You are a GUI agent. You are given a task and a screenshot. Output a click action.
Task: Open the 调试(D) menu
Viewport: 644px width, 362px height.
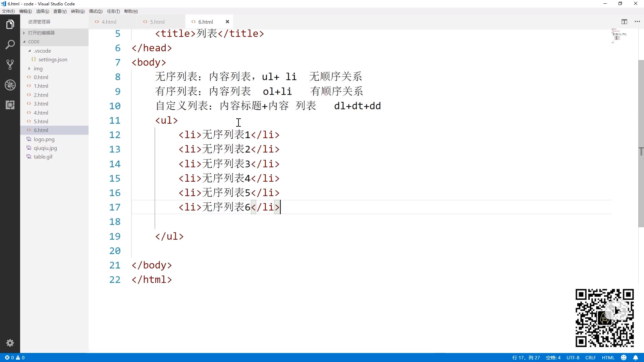coord(96,11)
